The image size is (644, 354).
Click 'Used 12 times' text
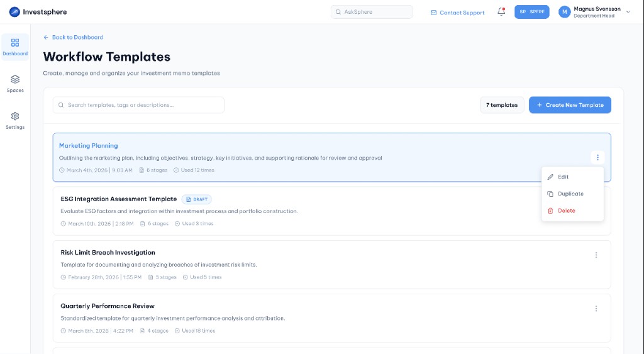tap(197, 170)
